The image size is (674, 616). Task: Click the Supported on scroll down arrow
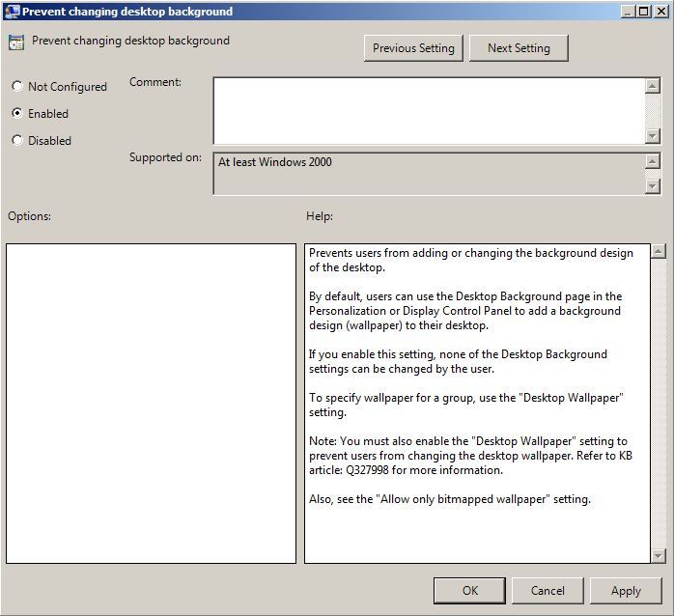coord(653,186)
